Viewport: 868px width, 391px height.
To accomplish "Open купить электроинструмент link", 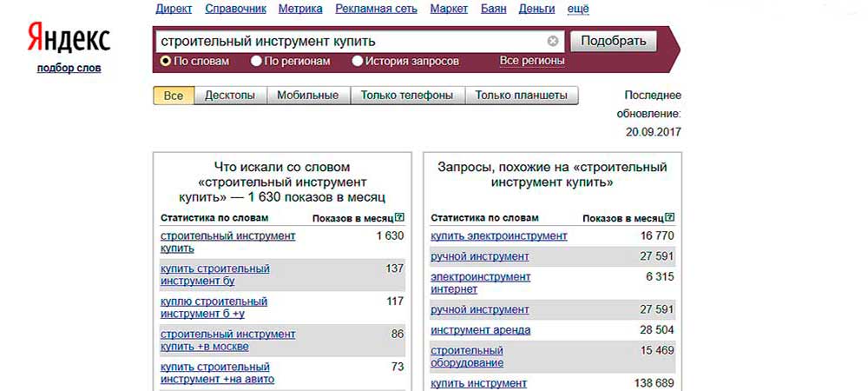I will [x=499, y=236].
